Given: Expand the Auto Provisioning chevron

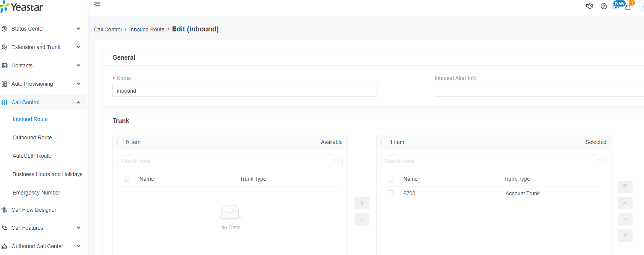Looking at the screenshot, I should 78,84.
